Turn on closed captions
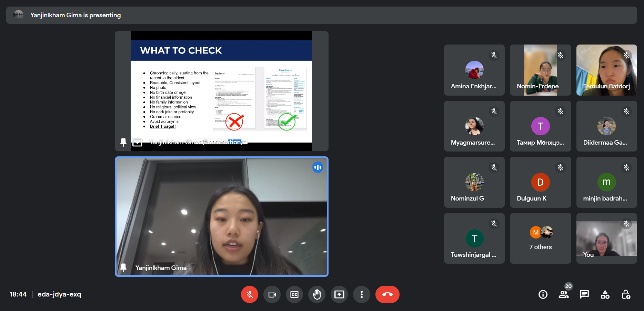Image resolution: width=644 pixels, height=311 pixels. point(294,294)
